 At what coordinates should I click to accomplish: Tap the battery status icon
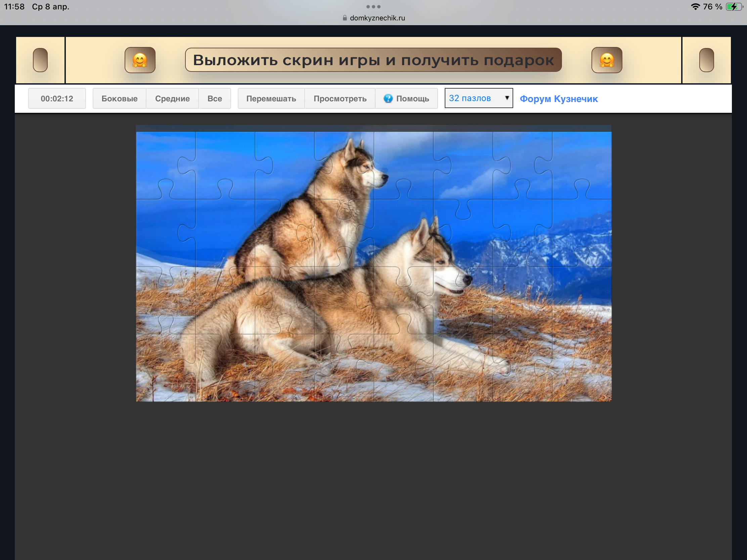pos(734,7)
